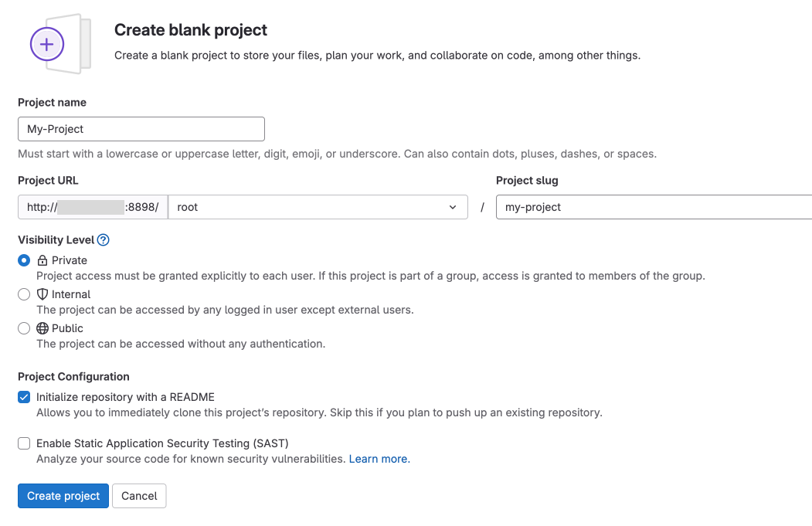Viewport: 812px width, 526px height.
Task: Click the Initialize repository with a README label
Action: click(x=125, y=397)
